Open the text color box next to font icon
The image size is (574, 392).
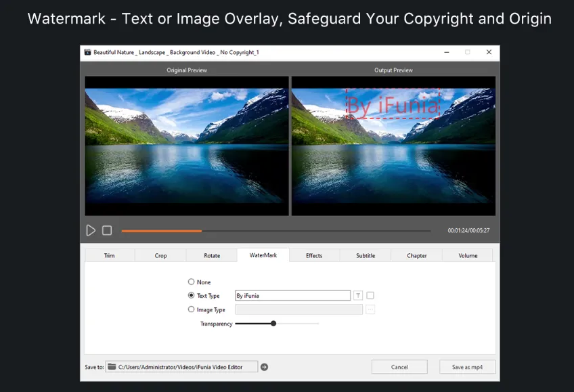pos(370,295)
